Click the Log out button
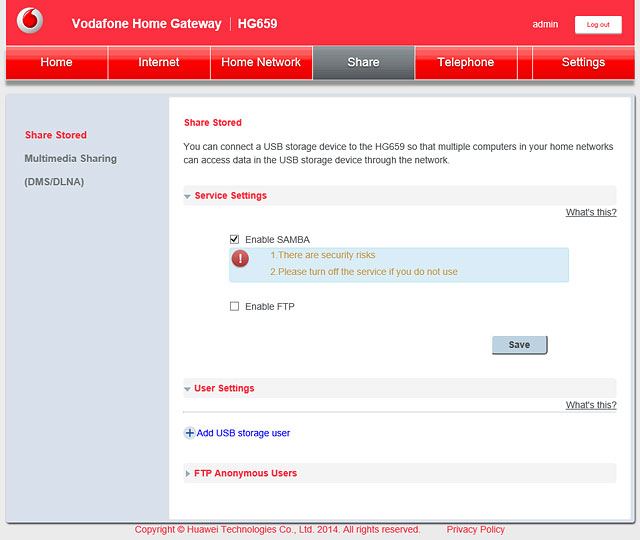Viewport: 640px width, 540px height. point(598,24)
